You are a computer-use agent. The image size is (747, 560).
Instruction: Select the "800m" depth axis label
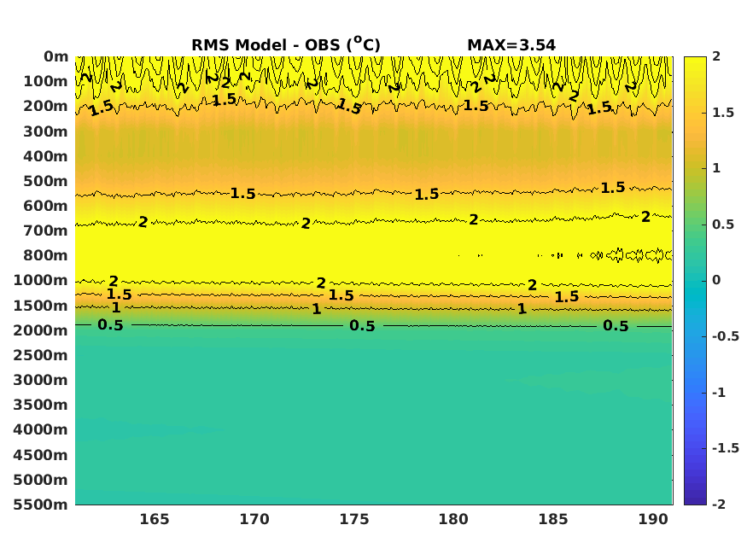[46, 255]
